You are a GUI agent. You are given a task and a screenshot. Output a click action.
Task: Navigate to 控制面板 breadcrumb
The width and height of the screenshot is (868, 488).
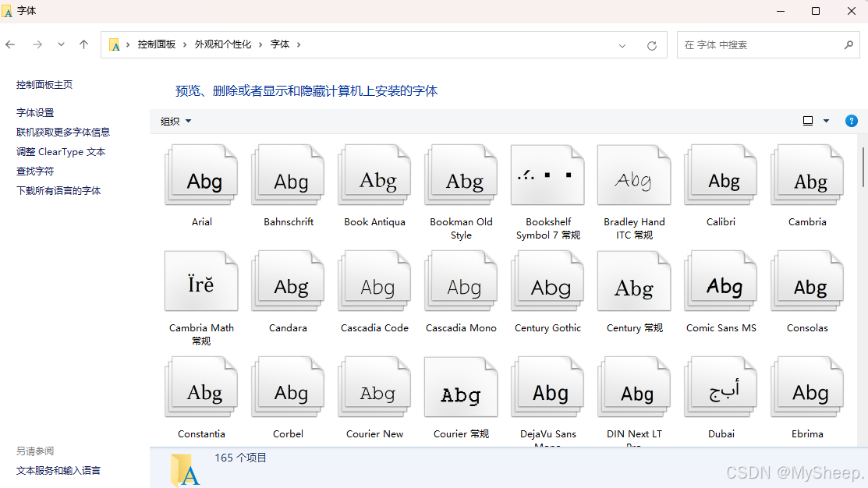point(157,44)
